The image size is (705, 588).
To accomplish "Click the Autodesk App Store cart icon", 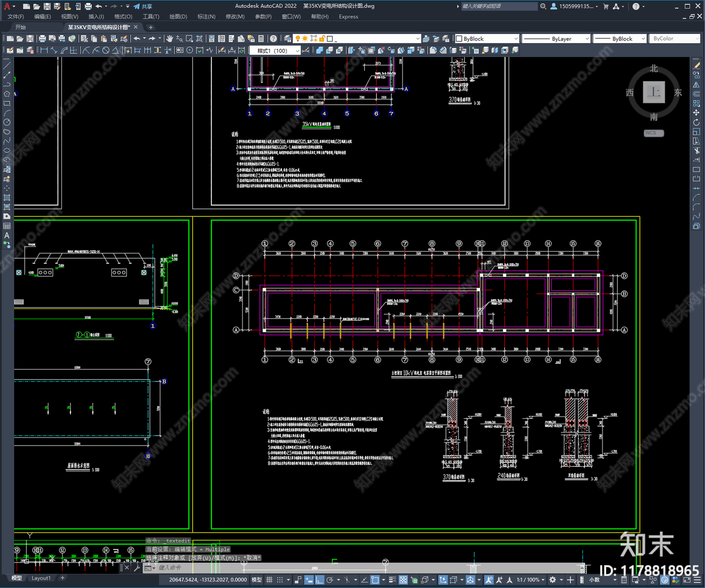I will 605,6.
